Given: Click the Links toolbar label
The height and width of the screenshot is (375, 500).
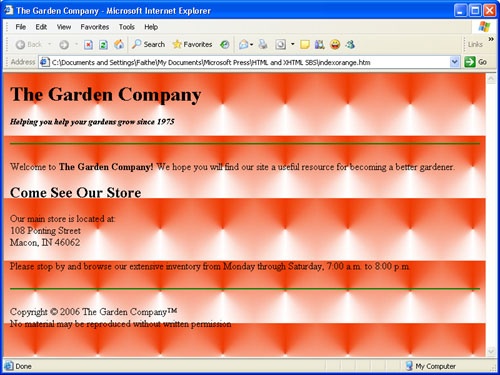Looking at the screenshot, I should click(x=475, y=44).
